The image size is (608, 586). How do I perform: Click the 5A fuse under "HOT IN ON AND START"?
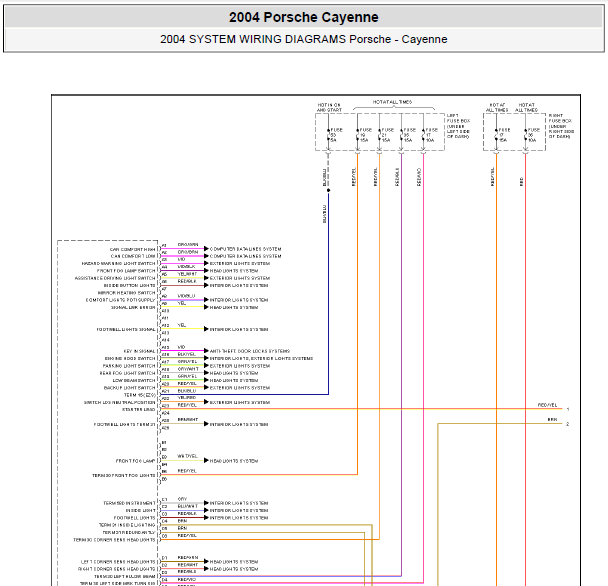click(328, 135)
